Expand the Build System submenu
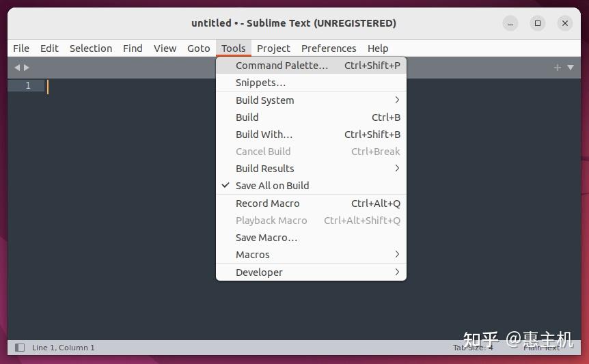The width and height of the screenshot is (589, 364). (x=311, y=100)
